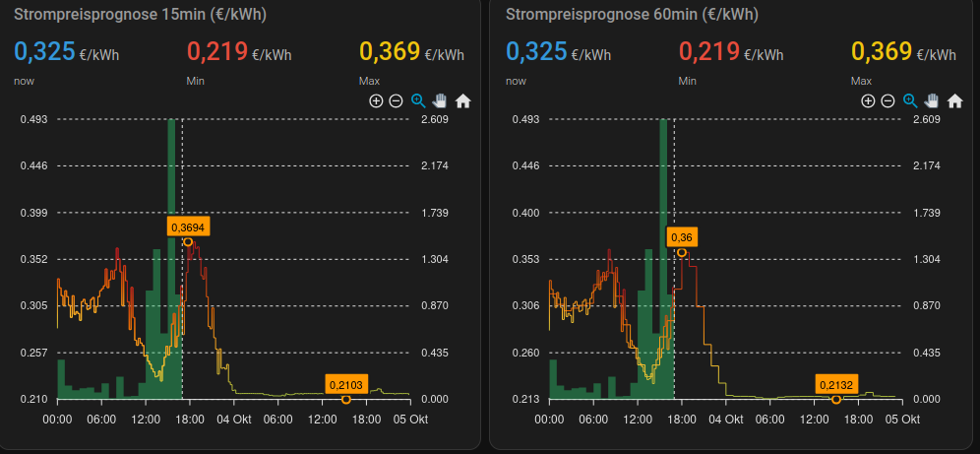
Task: Select the magnifier selection zoom on 15min chart
Action: tap(418, 100)
